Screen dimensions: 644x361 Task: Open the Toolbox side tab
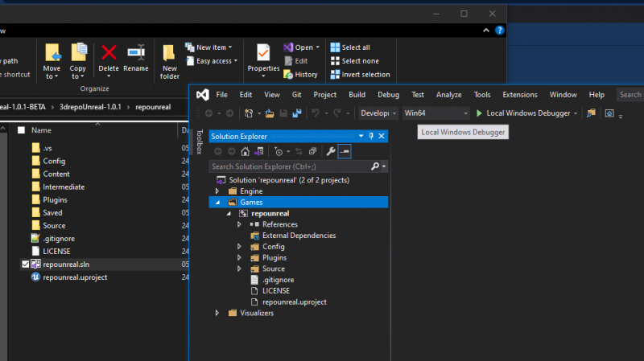199,142
